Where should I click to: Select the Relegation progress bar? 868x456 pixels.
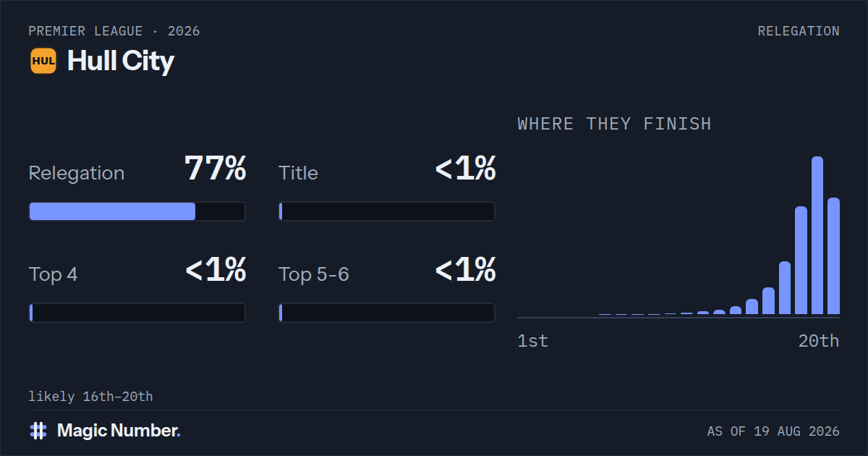137,211
